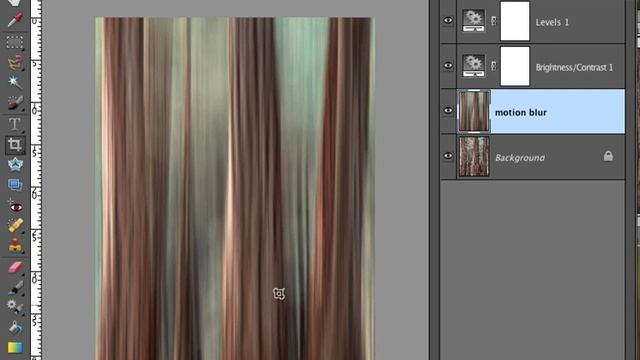The height and width of the screenshot is (360, 640).
Task: Select the Eyedropper tool
Action: coord(15,20)
